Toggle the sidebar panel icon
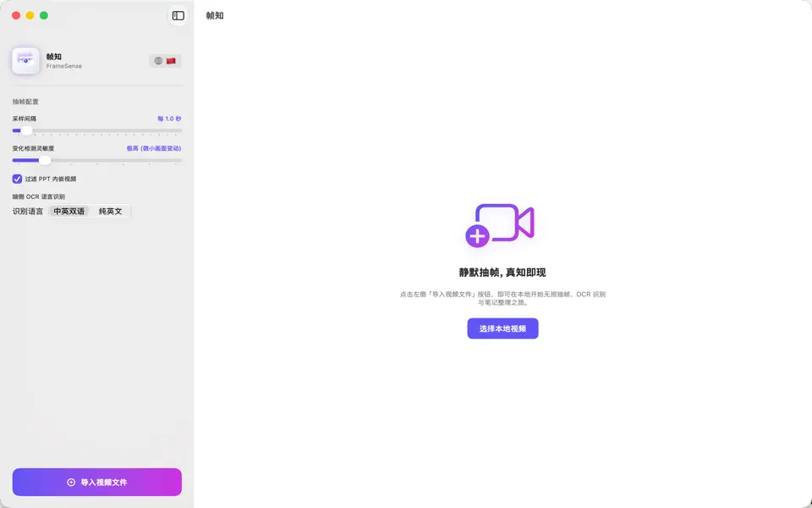 (178, 15)
